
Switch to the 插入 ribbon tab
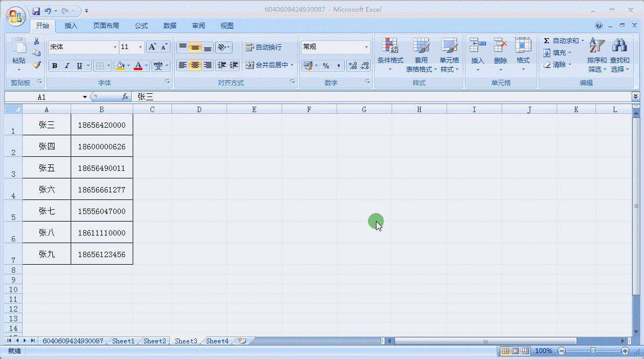click(x=71, y=25)
